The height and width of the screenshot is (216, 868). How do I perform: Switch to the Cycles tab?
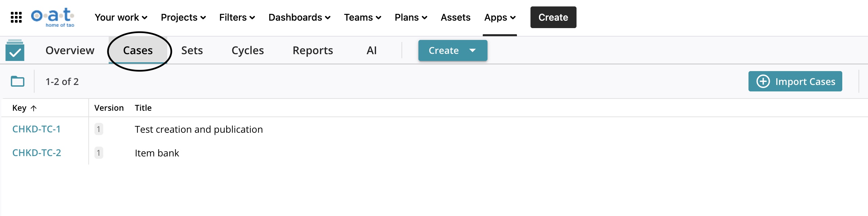pos(247,50)
